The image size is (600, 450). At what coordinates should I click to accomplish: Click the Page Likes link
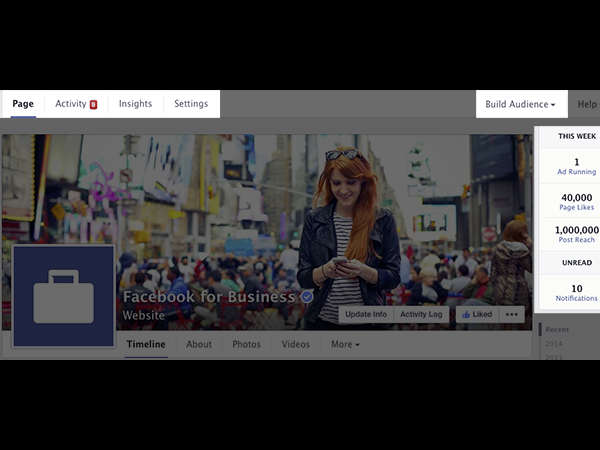tap(577, 207)
